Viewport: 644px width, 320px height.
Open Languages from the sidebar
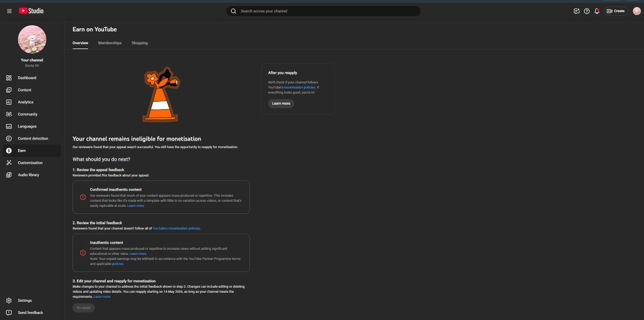pos(32,126)
